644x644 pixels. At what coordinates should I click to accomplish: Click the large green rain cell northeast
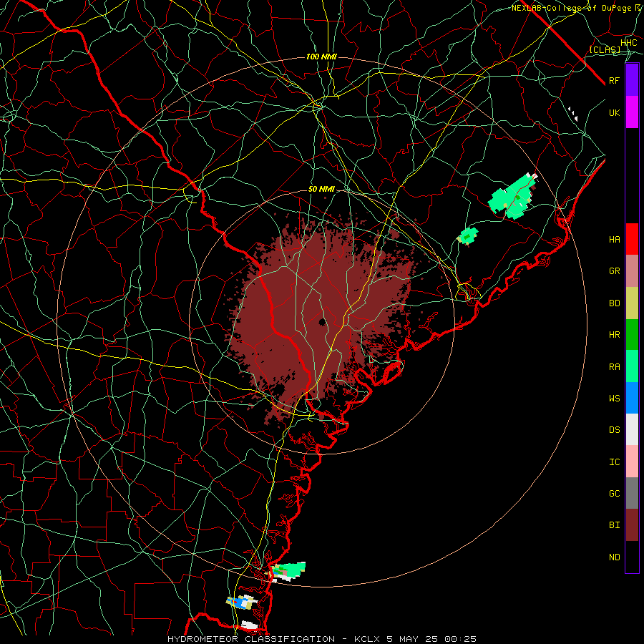tap(512, 196)
